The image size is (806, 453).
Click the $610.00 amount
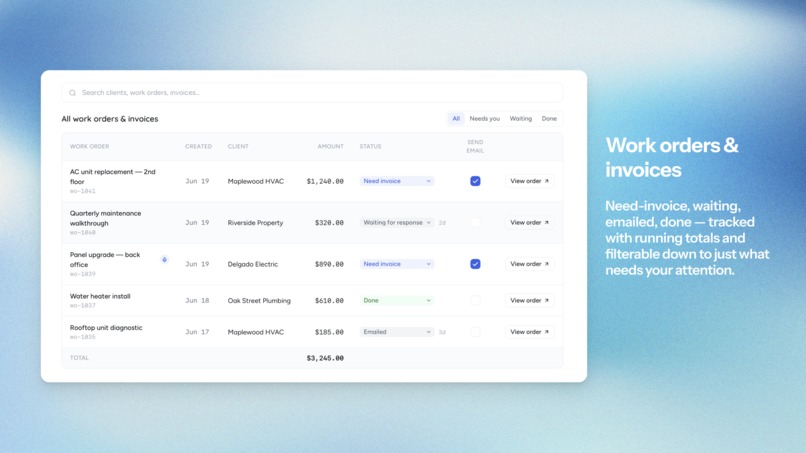pos(329,300)
